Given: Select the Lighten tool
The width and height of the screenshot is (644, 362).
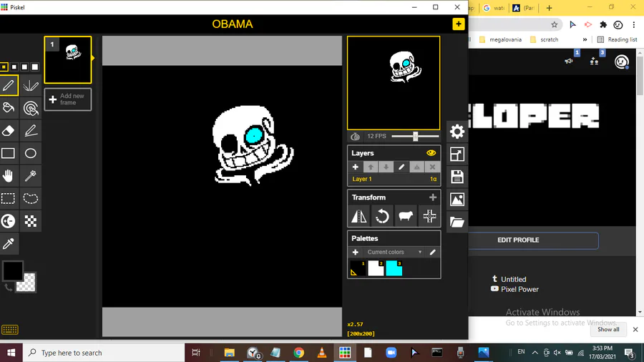Looking at the screenshot, I should pyautogui.click(x=8, y=221).
